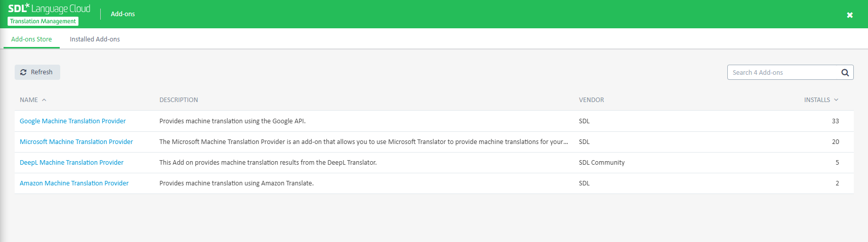The width and height of the screenshot is (868, 242).
Task: Click the DESCRIPTION column header
Action: tap(179, 100)
